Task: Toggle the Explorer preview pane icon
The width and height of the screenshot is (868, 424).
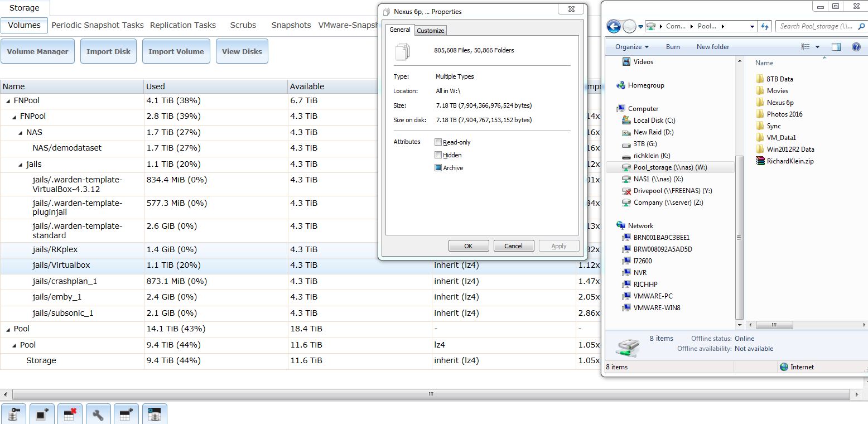Action: [836, 47]
